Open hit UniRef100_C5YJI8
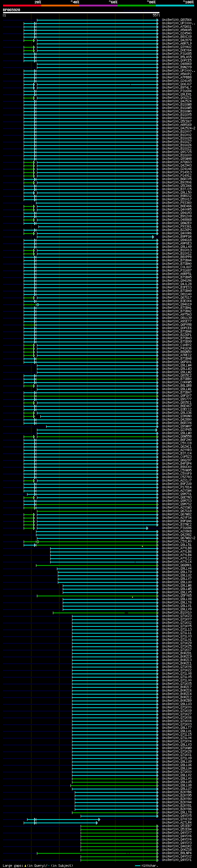The image size is (197, 868). [177, 443]
